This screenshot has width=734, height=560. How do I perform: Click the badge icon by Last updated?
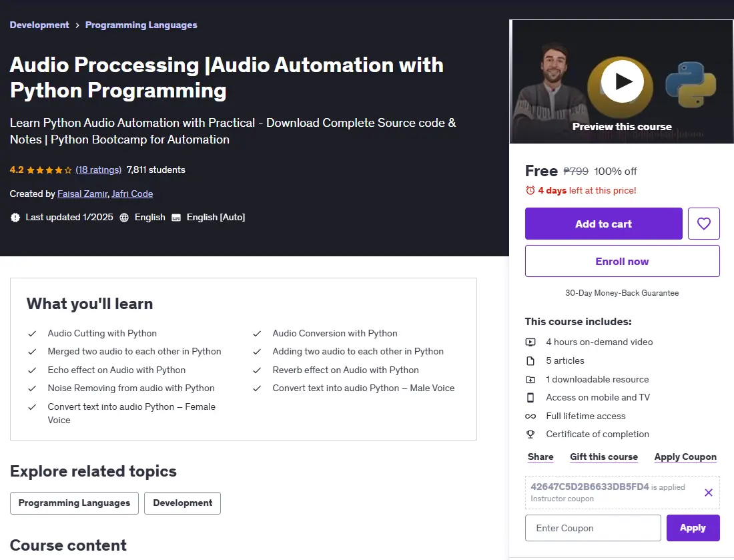[15, 217]
